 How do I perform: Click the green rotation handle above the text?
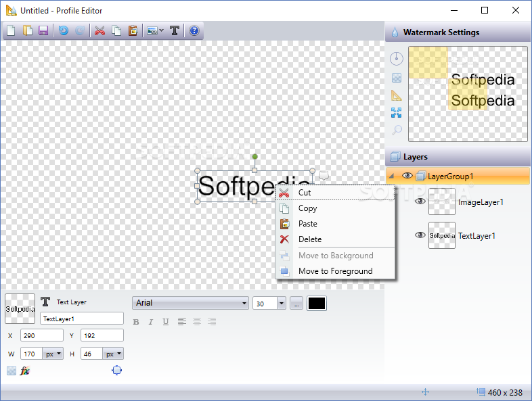[x=254, y=157]
